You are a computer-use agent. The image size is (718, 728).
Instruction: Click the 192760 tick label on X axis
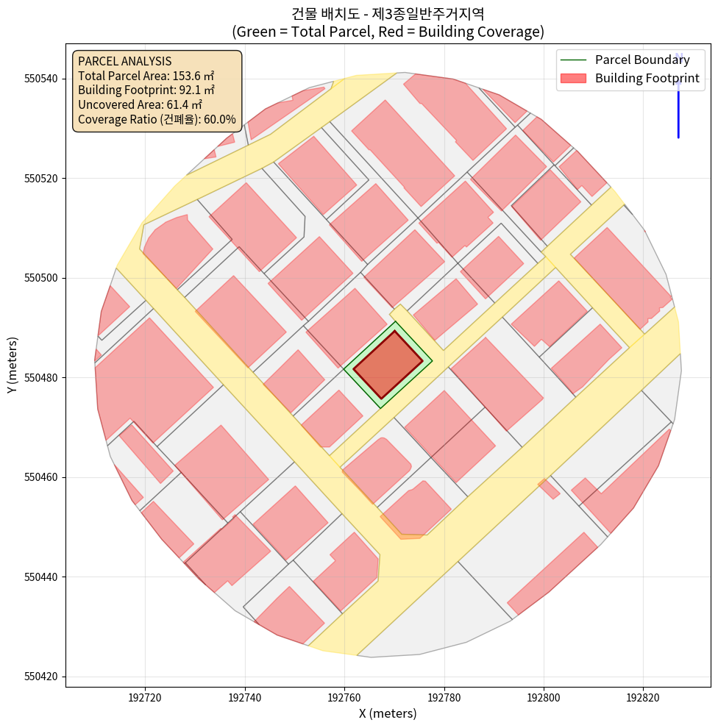point(344,696)
